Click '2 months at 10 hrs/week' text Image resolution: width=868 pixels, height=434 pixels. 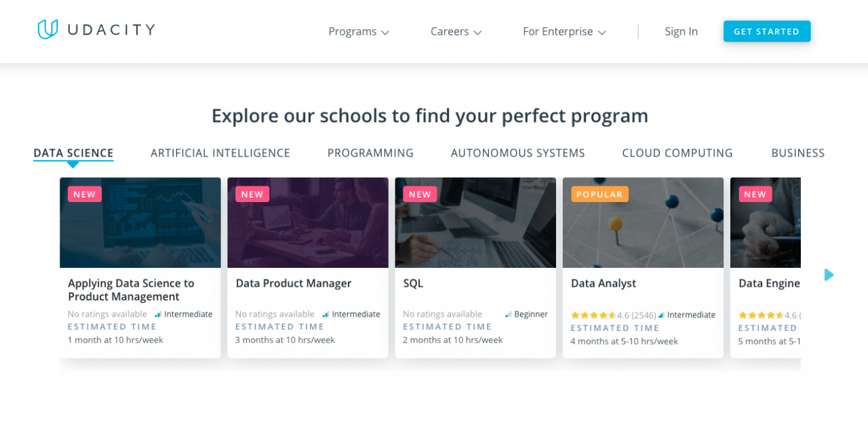pyautogui.click(x=453, y=340)
